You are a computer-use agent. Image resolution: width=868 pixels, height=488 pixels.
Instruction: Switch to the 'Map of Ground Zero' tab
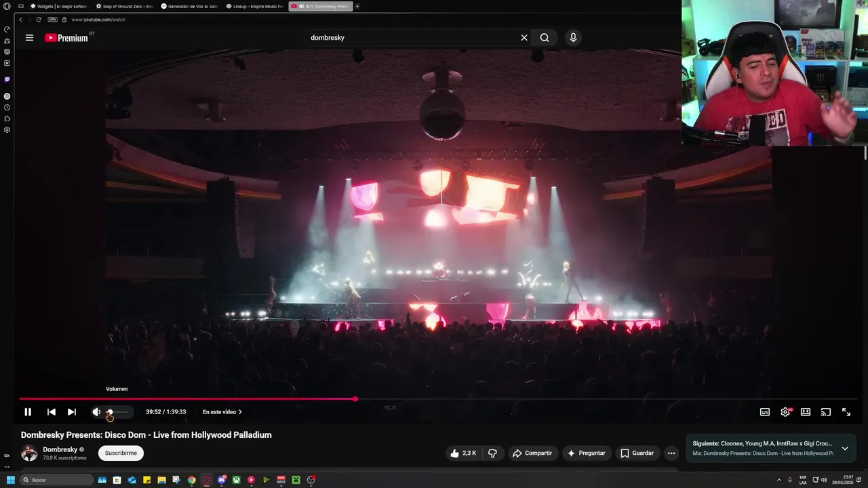(125, 6)
